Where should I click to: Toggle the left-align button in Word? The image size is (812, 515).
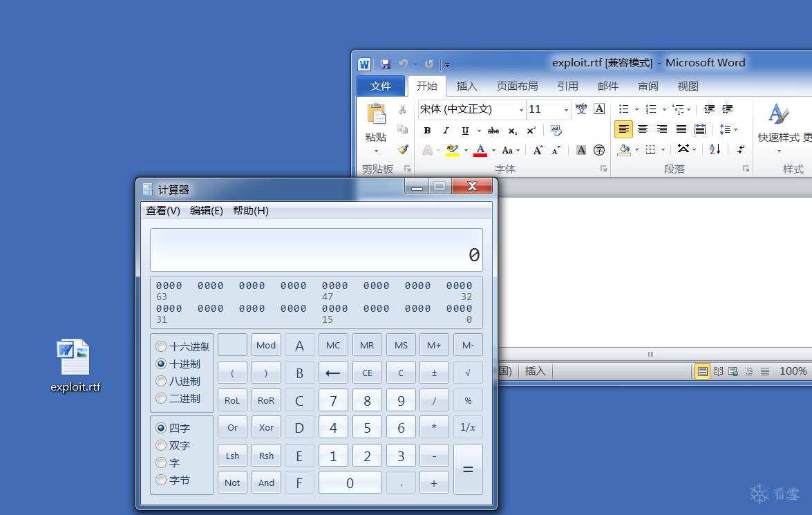(623, 129)
